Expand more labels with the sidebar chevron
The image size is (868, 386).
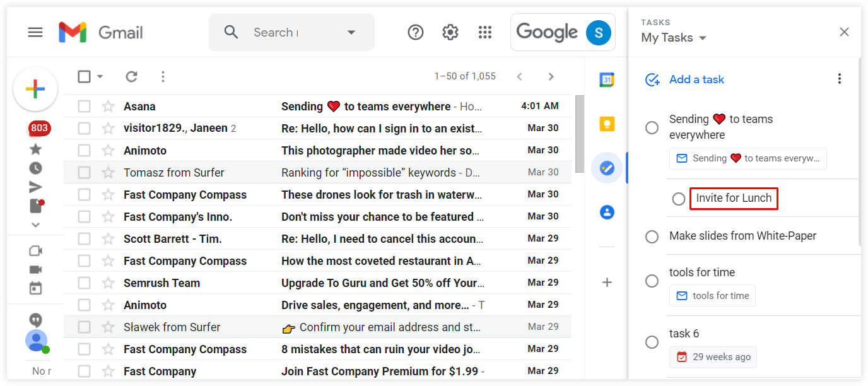(35, 225)
